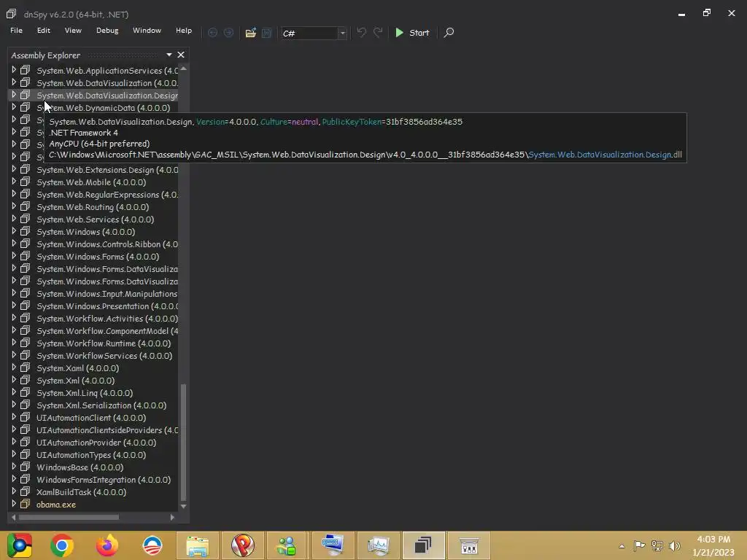Click the horizontal scrollbar right arrow
Viewport: 747px width, 560px height.
[x=172, y=517]
